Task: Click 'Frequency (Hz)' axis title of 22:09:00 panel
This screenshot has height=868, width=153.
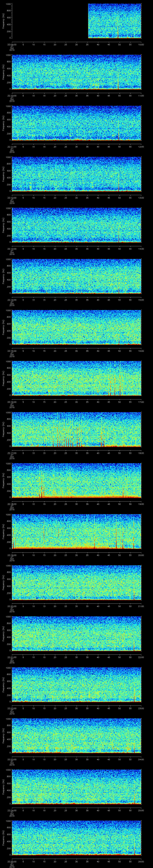Action: point(3,21)
